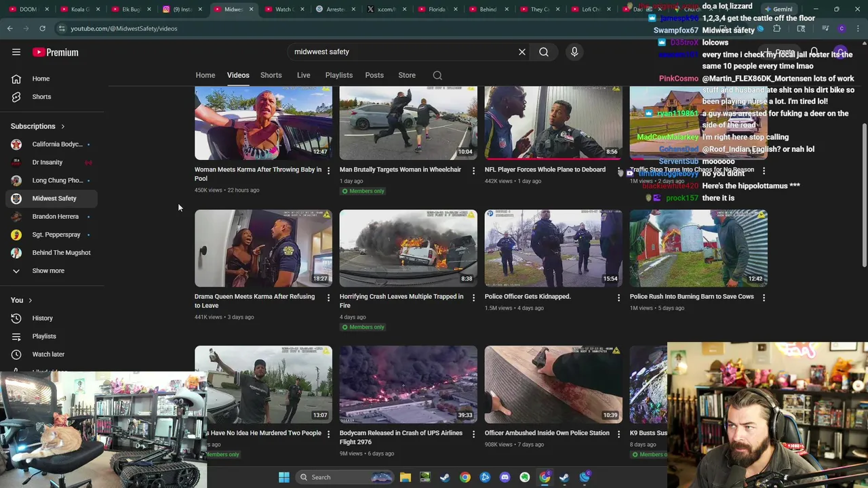Click the Windows taskbar Search box
Viewport: 868px width, 488px height.
click(346, 477)
